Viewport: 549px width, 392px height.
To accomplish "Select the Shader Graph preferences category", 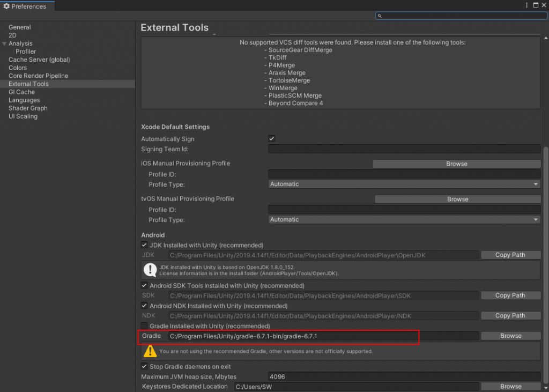I will pos(28,108).
